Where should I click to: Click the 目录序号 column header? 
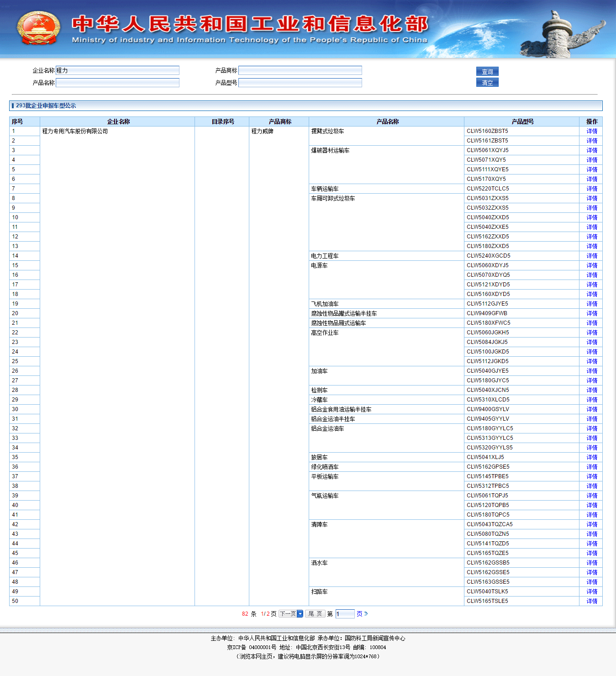pyautogui.click(x=223, y=121)
